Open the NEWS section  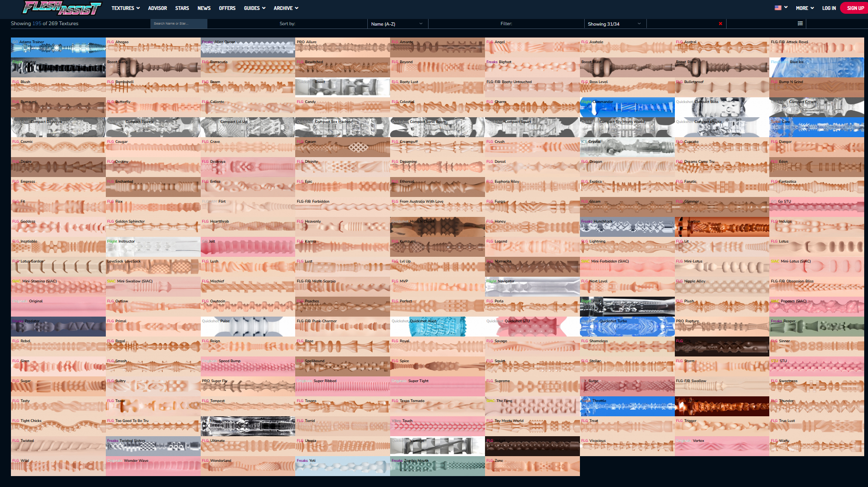(204, 8)
